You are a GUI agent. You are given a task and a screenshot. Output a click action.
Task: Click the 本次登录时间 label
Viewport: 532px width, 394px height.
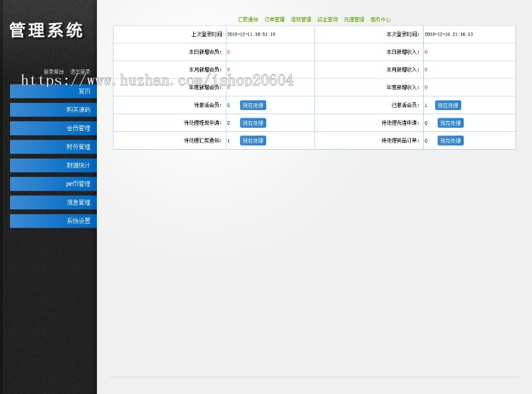coord(403,34)
